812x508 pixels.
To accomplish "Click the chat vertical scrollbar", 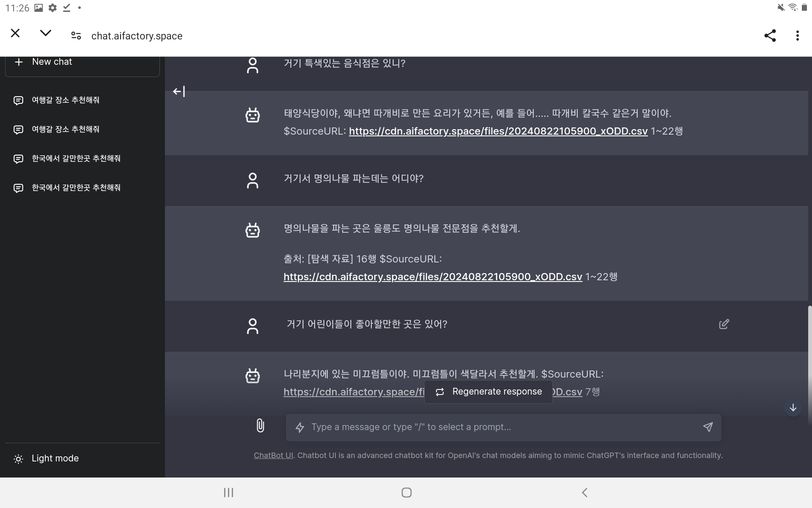I will pyautogui.click(x=809, y=360).
